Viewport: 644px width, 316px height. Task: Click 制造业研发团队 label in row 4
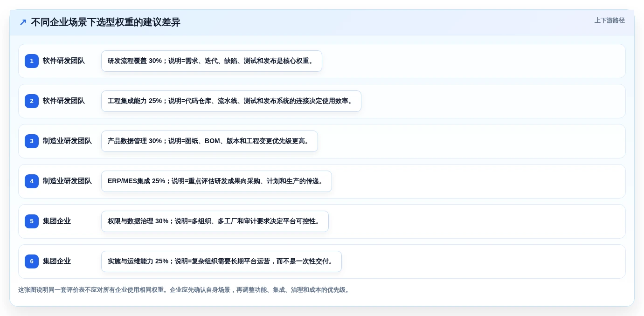click(67, 181)
